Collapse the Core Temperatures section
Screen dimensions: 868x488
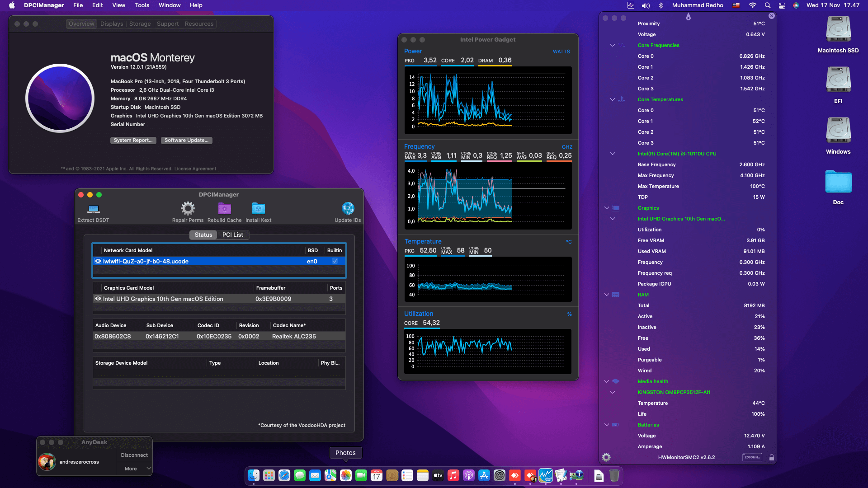[x=613, y=99]
